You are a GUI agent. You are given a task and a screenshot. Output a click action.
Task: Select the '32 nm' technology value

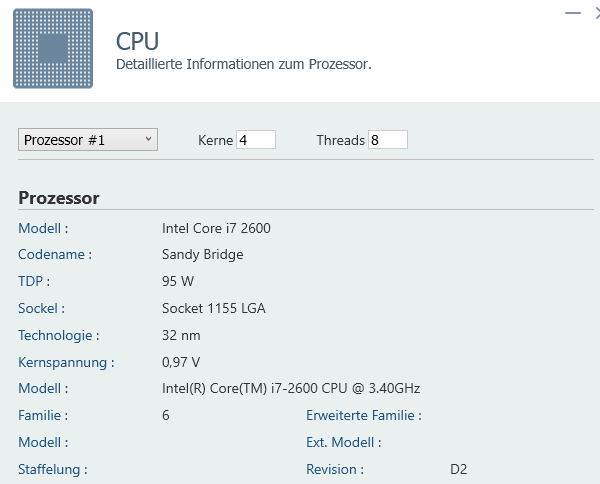(x=181, y=336)
